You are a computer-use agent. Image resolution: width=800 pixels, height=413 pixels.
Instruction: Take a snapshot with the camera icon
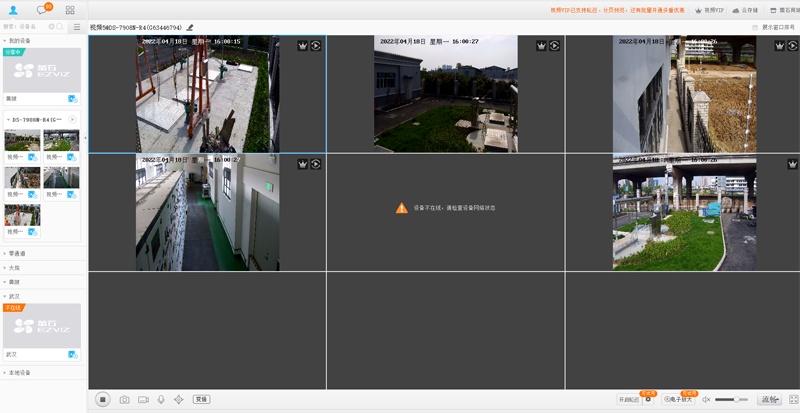(x=125, y=399)
